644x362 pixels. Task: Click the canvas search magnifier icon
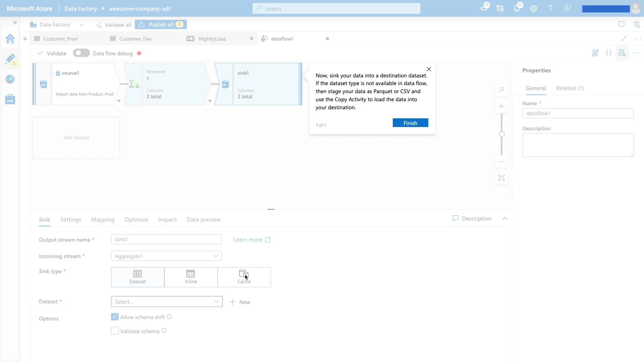point(501,89)
